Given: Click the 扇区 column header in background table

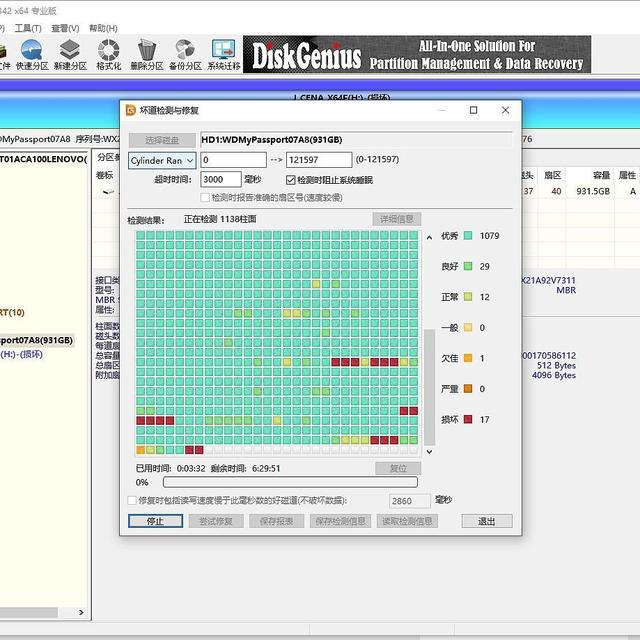Looking at the screenshot, I should pos(553,175).
